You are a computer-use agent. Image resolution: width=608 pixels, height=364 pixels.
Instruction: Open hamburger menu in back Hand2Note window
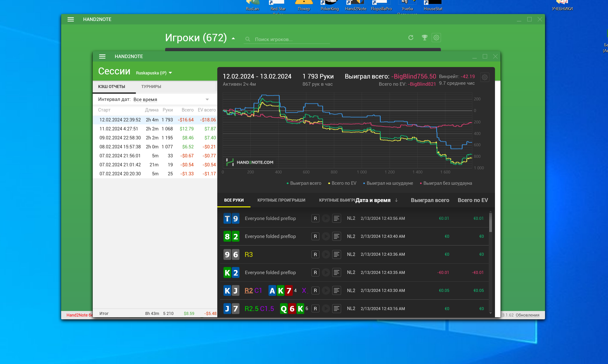pyautogui.click(x=71, y=19)
